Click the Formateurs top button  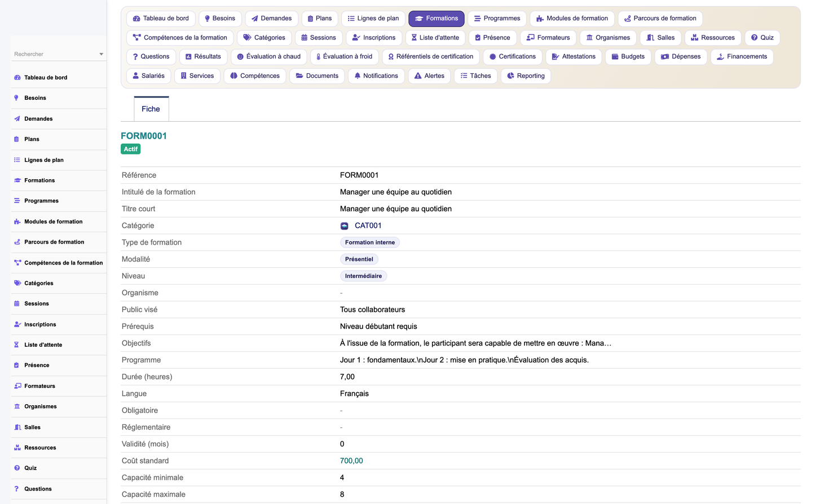(x=548, y=38)
